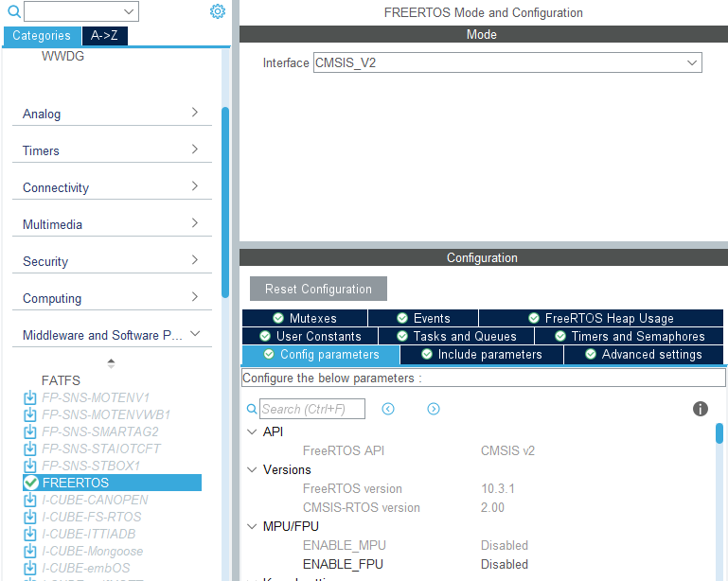Select I-CUBE-CANOPEN in the list
This screenshot has height=581, width=728.
(x=95, y=500)
